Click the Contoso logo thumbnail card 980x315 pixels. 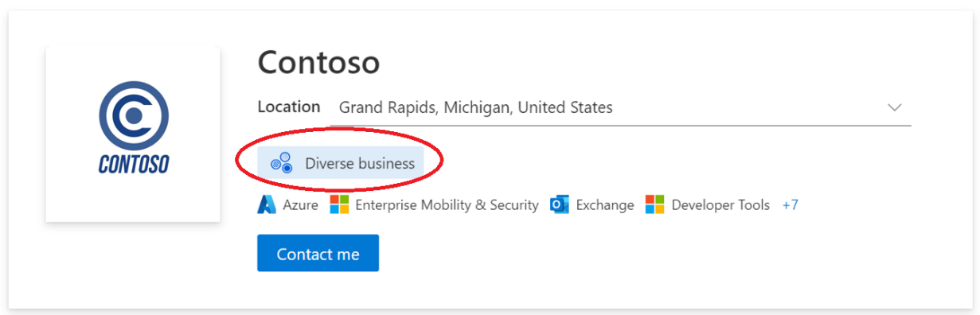click(x=133, y=134)
